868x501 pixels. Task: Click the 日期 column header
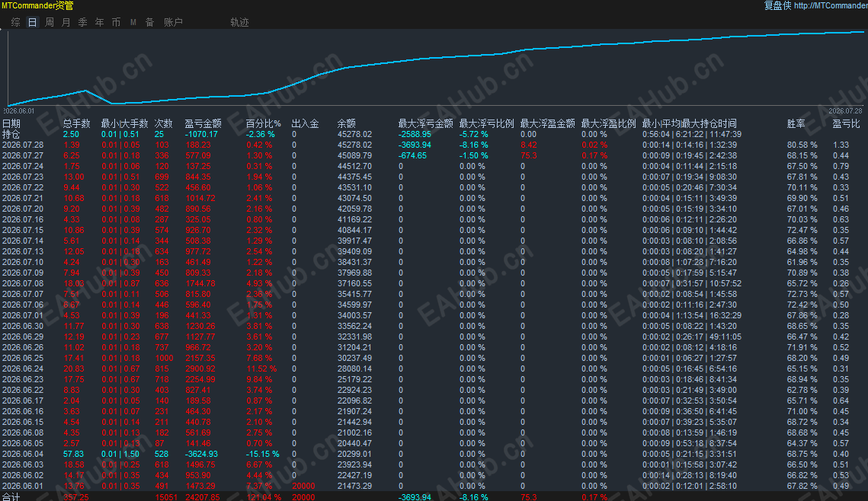11,123
